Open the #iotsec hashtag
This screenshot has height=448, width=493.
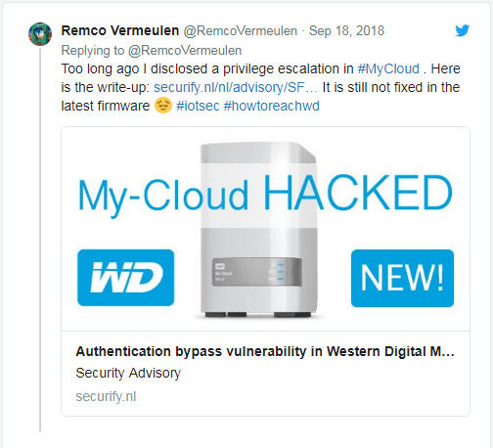pos(198,106)
